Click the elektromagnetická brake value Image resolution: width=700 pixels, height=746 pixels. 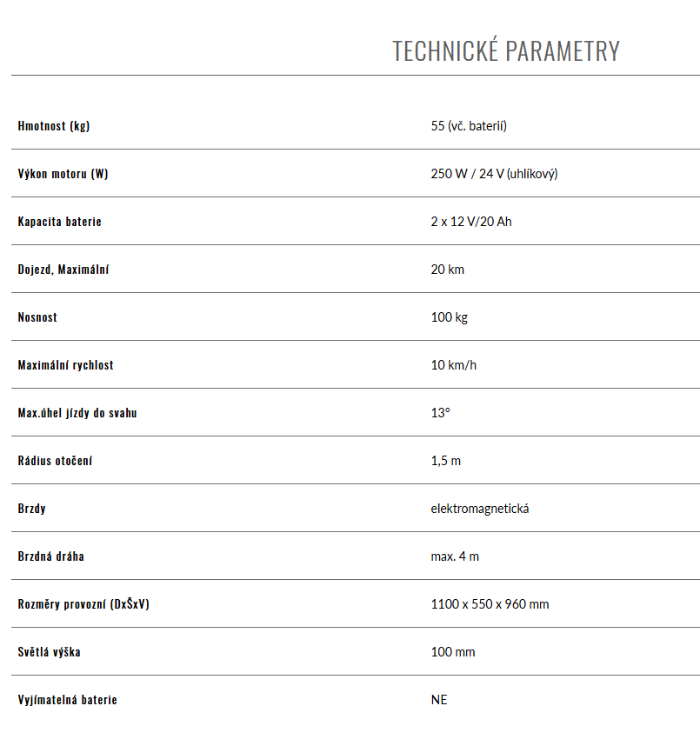[x=480, y=509]
